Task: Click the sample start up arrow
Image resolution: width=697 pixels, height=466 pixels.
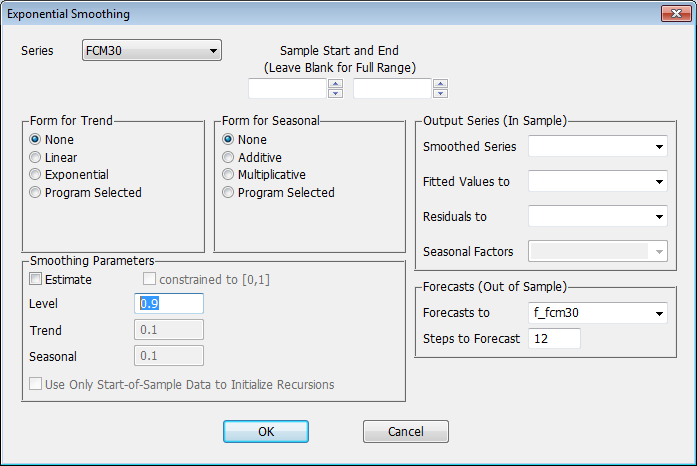Action: pyautogui.click(x=335, y=84)
